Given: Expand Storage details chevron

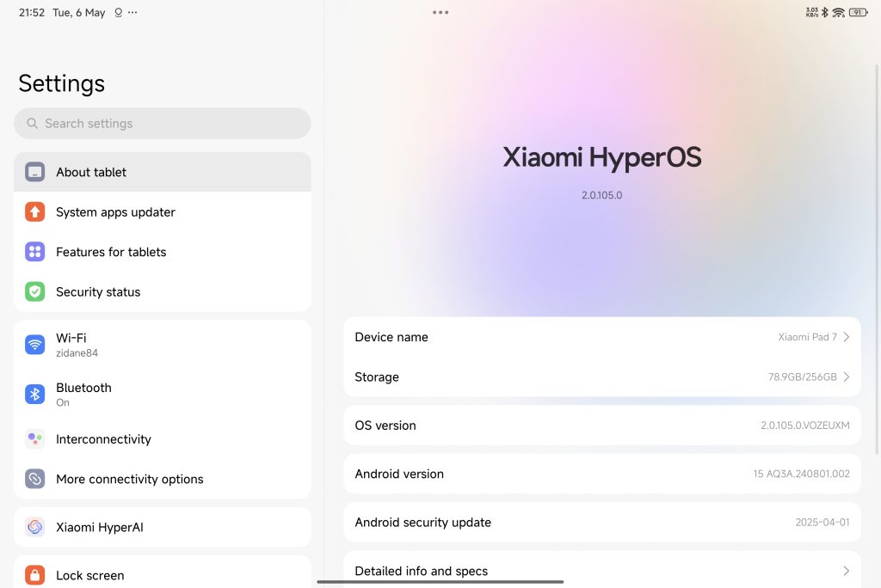Looking at the screenshot, I should click(846, 377).
